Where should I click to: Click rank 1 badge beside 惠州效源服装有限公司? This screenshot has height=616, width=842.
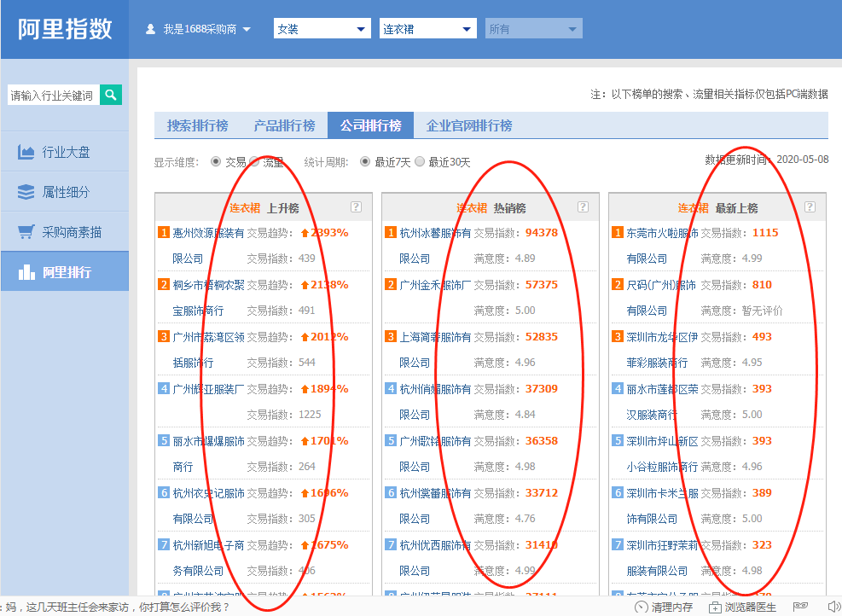pos(163,233)
